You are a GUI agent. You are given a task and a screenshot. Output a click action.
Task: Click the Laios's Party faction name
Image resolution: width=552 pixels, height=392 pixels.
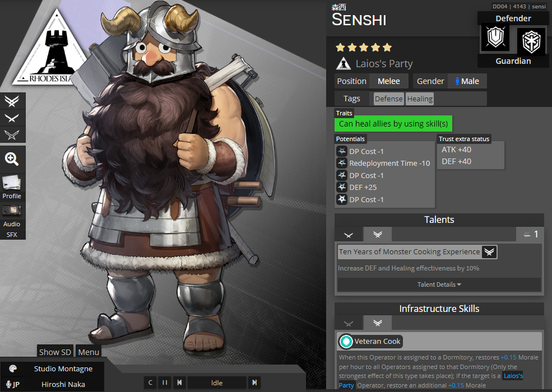click(384, 64)
